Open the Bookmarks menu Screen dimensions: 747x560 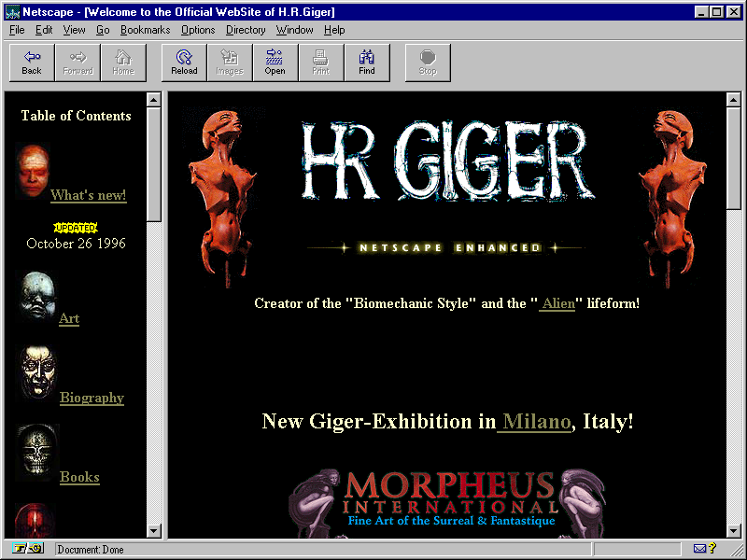[145, 30]
